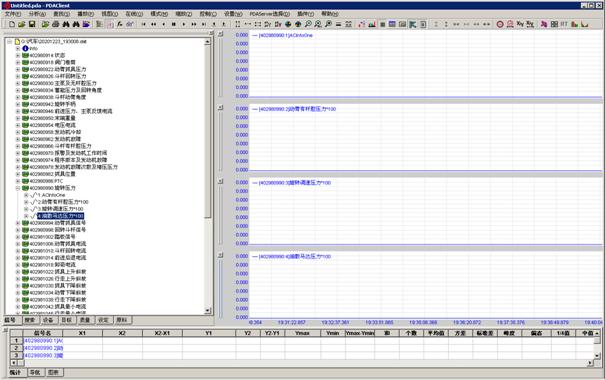Click the Xy plot icon
Viewport: 605px width, 380px height.
(520, 24)
